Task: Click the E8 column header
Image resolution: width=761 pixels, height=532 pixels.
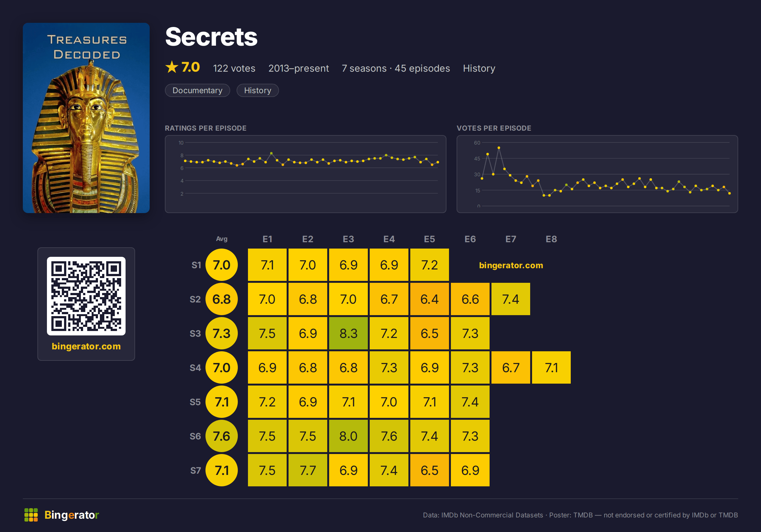Action: pos(551,239)
